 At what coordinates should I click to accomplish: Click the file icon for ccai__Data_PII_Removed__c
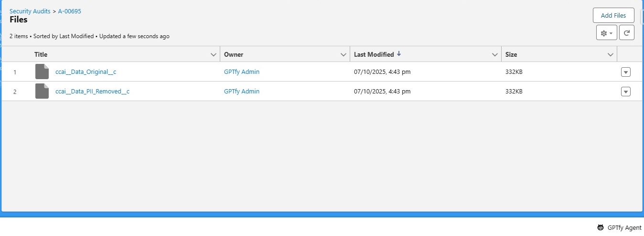[42, 91]
